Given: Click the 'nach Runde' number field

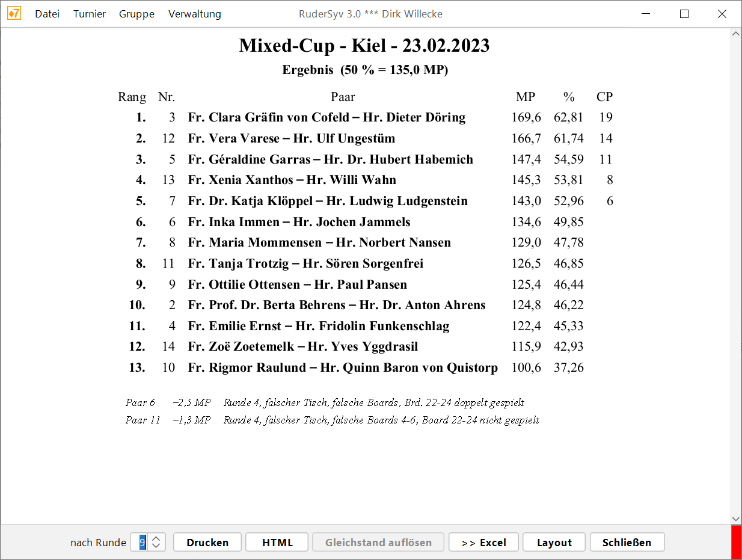Looking at the screenshot, I should [142, 543].
